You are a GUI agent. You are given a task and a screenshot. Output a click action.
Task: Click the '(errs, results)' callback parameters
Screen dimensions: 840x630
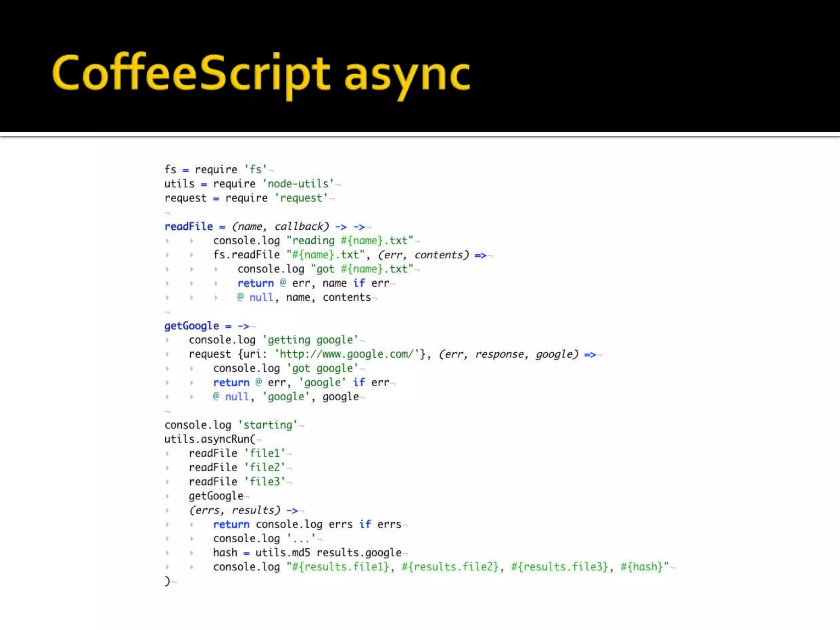[x=235, y=510]
